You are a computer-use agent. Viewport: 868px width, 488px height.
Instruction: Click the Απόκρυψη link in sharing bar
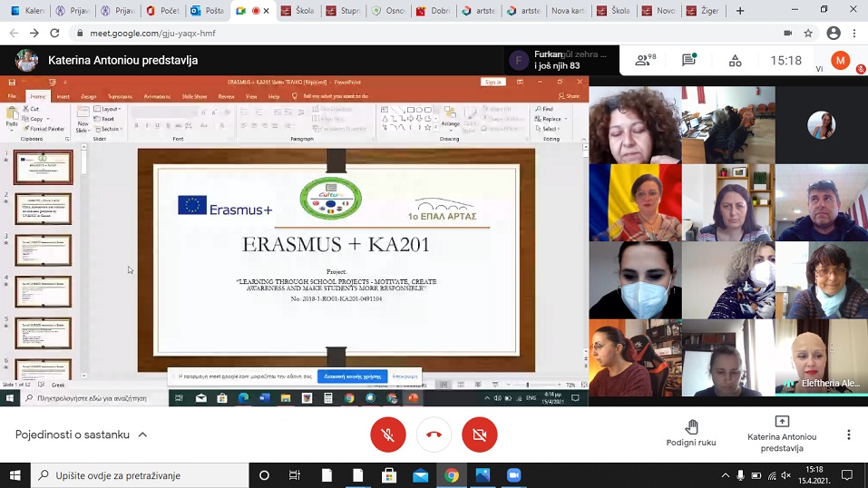pos(405,376)
